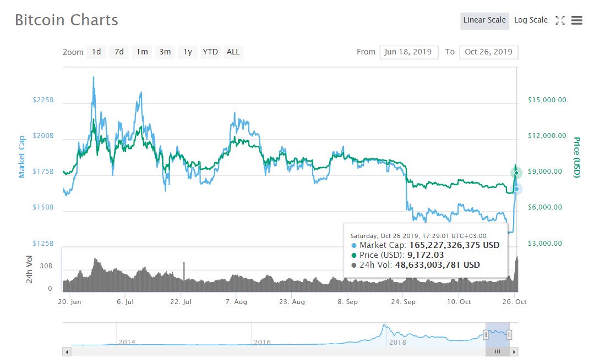Image resolution: width=594 pixels, height=364 pixels.
Task: Set zoom range to 7d
Action: coord(119,52)
